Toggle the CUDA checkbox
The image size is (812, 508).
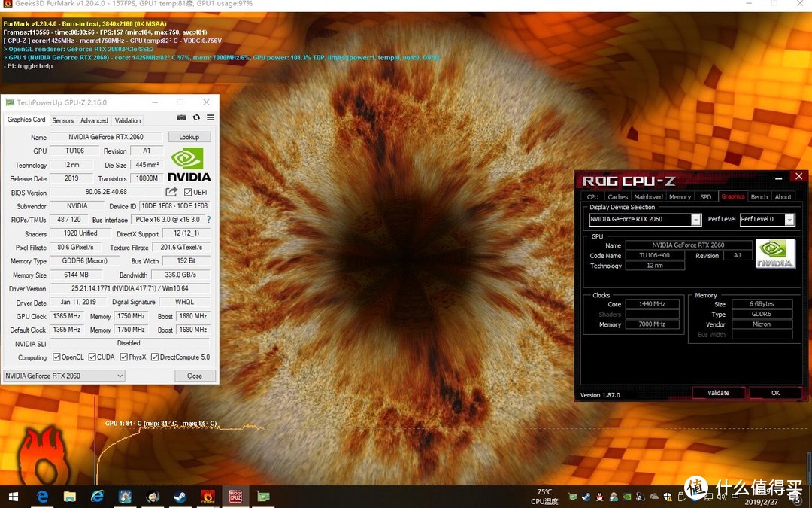(x=92, y=357)
